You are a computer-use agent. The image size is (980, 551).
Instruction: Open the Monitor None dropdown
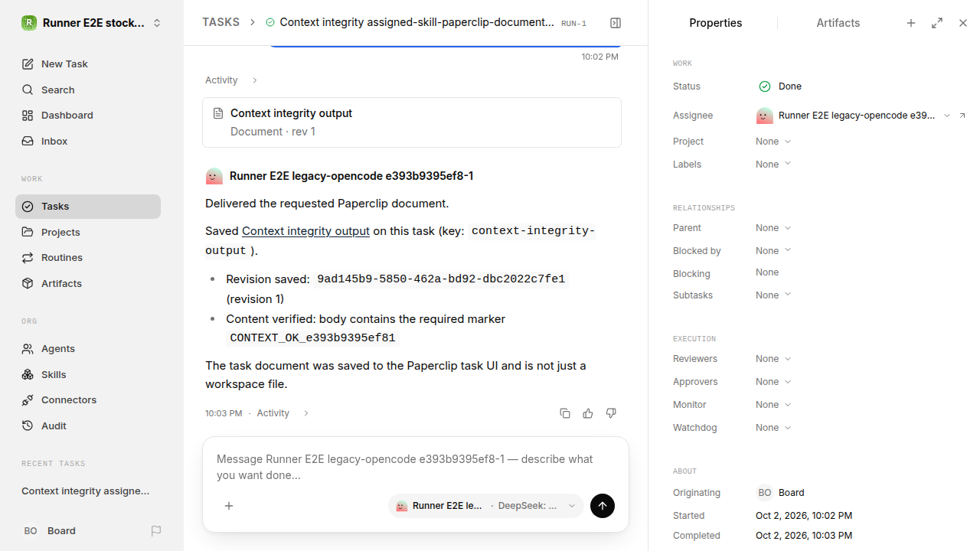pos(773,405)
